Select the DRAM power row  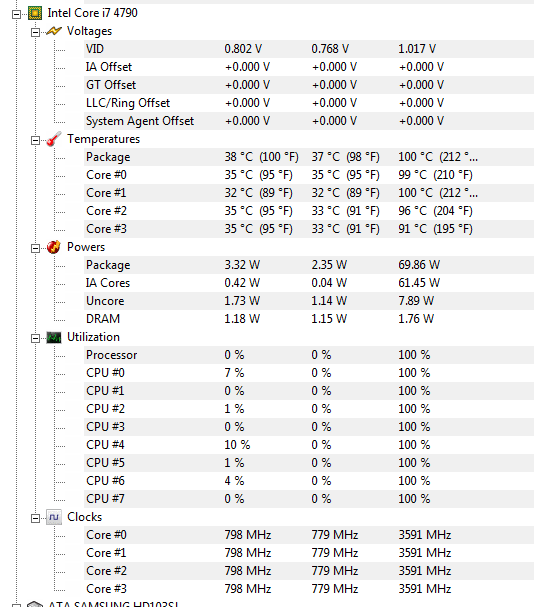[309, 319]
